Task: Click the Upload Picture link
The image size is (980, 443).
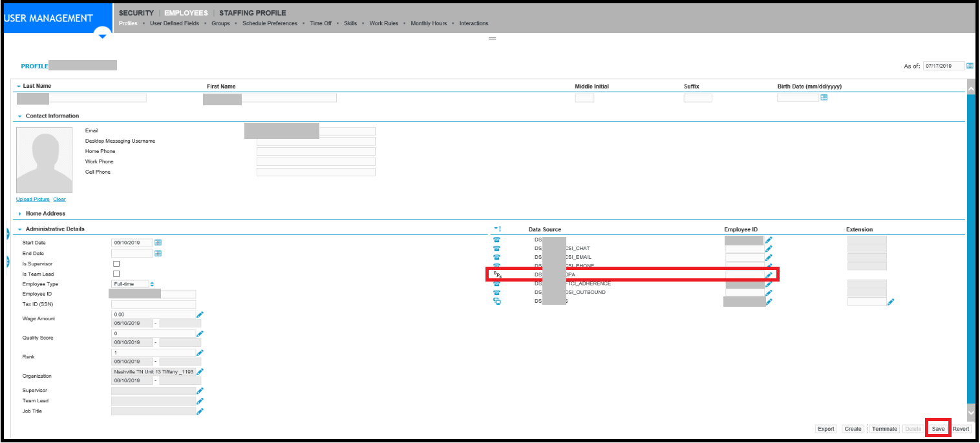Action: (x=33, y=200)
